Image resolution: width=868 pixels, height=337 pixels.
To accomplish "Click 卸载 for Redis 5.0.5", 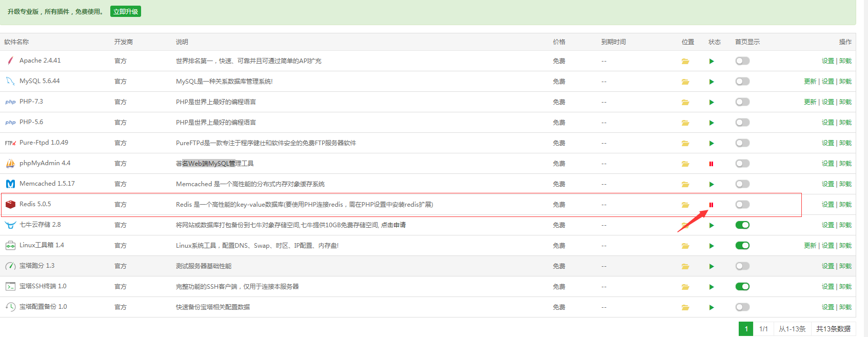I will [x=845, y=205].
